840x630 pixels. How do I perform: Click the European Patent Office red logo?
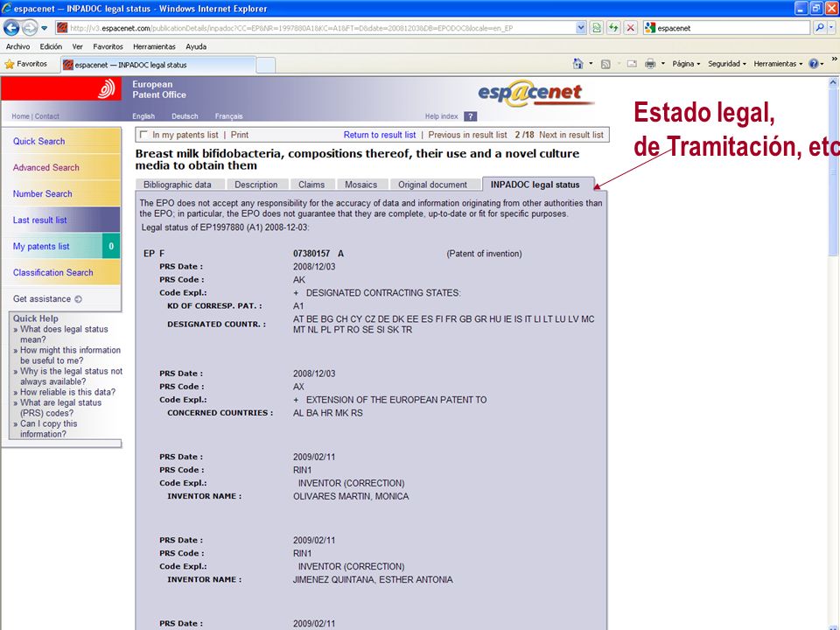point(60,88)
